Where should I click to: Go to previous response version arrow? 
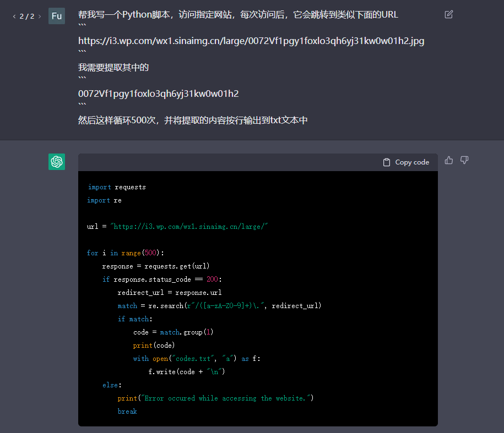pos(14,17)
